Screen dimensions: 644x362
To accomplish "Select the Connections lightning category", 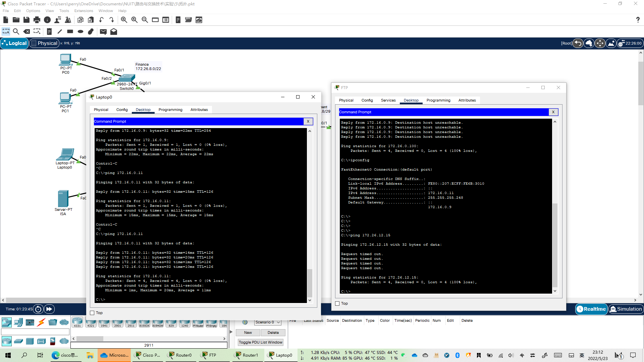I will pyautogui.click(x=41, y=322).
